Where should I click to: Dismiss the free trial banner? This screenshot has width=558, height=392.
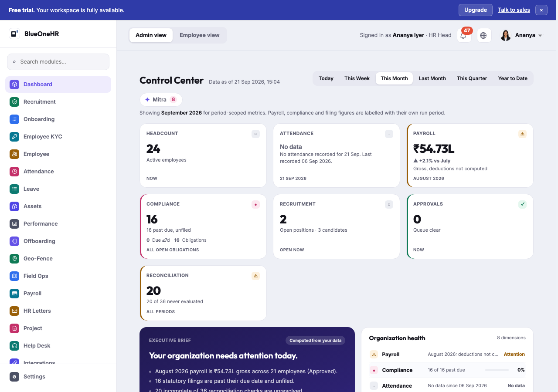pos(541,10)
